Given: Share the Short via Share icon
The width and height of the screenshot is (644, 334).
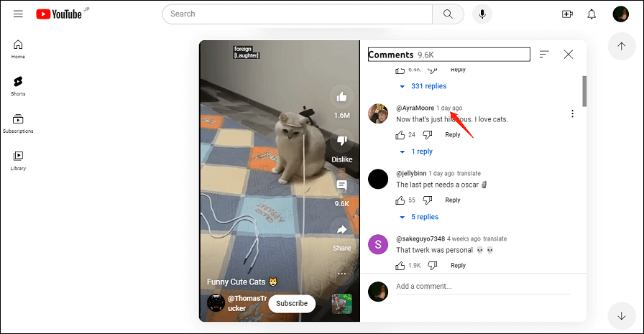Looking at the screenshot, I should (x=342, y=231).
